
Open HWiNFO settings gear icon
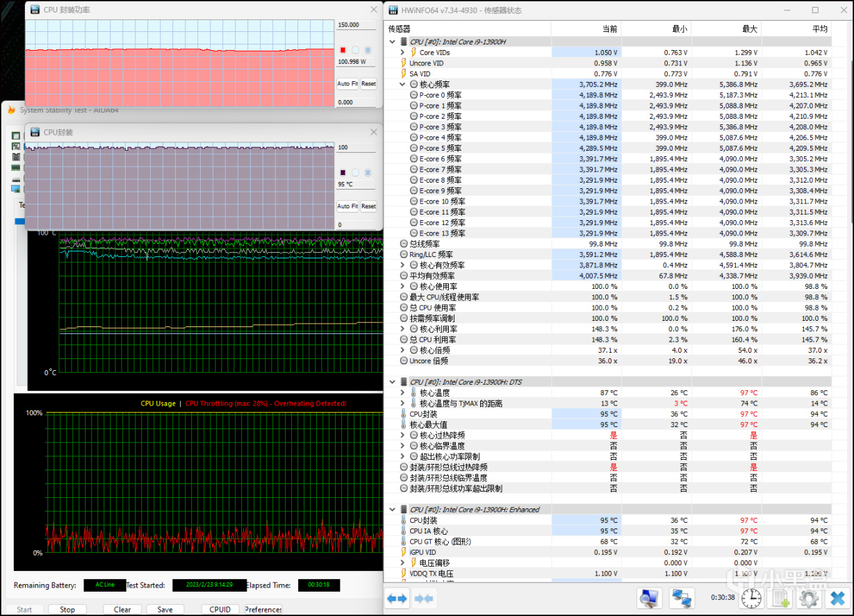coord(808,598)
